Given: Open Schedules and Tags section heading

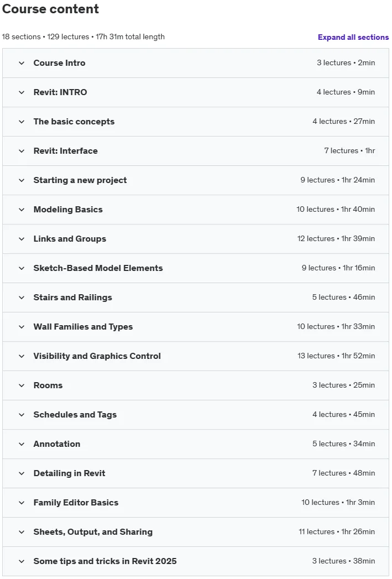Looking at the screenshot, I should pos(75,415).
